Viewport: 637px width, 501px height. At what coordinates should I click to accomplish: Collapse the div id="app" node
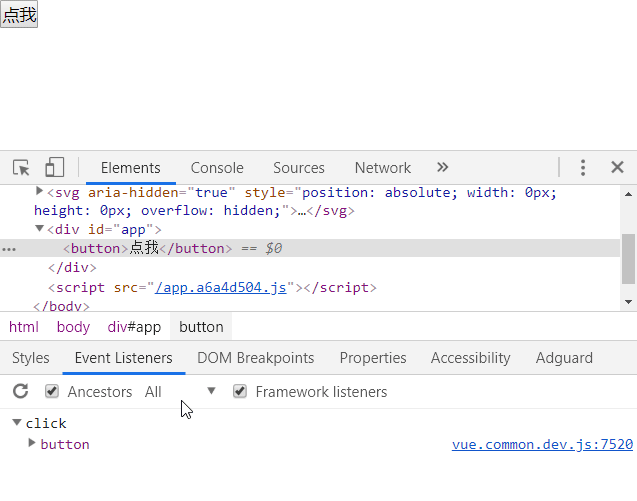pyautogui.click(x=39, y=228)
